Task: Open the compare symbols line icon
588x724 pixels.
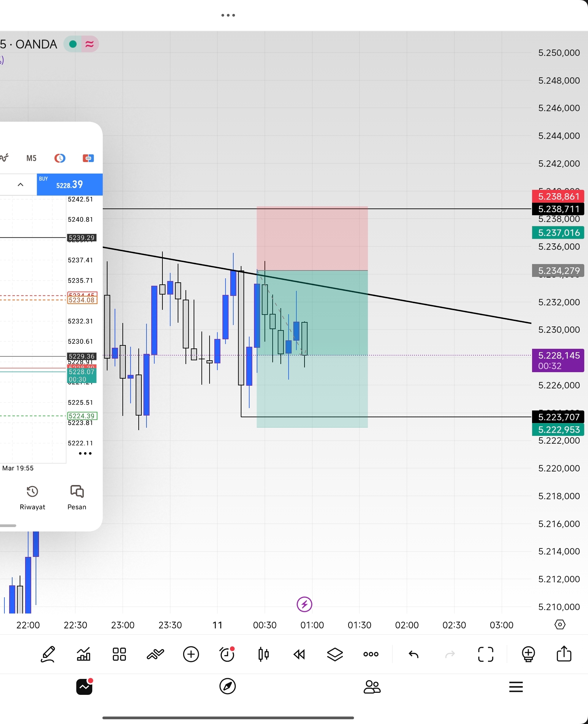Action: coord(155,654)
